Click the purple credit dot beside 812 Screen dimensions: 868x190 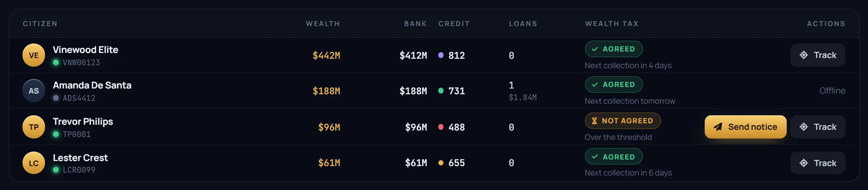coord(441,55)
